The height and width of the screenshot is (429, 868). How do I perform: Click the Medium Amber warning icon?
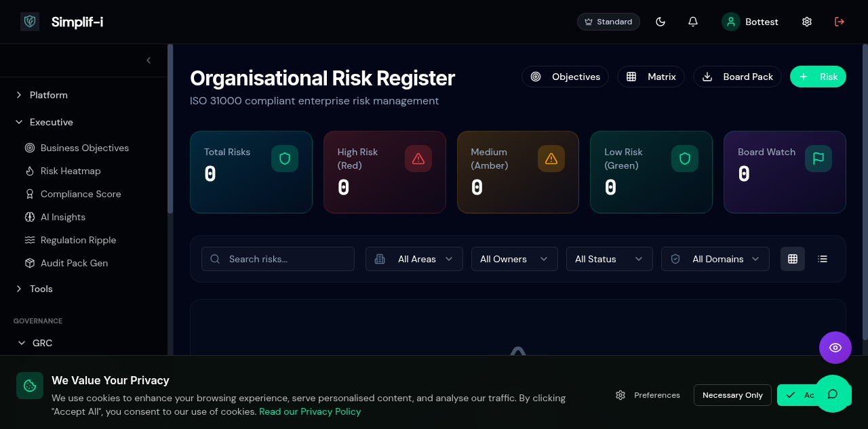pos(551,159)
